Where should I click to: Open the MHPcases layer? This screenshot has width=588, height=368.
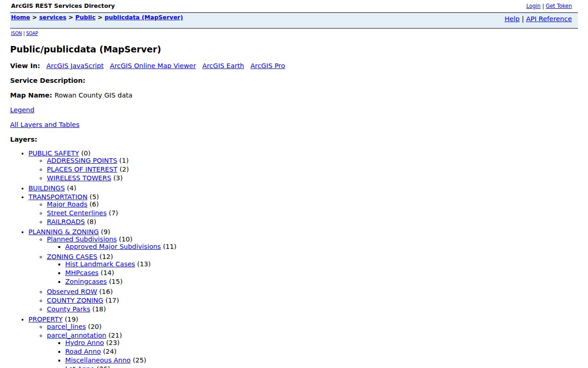(82, 273)
